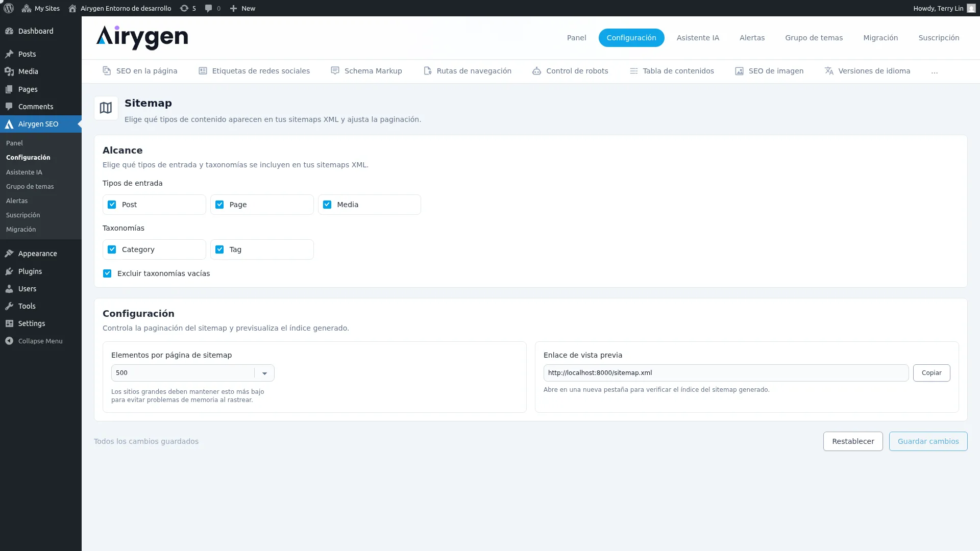Click the plus icon beside New
Image resolution: width=980 pixels, height=551 pixels.
point(233,8)
